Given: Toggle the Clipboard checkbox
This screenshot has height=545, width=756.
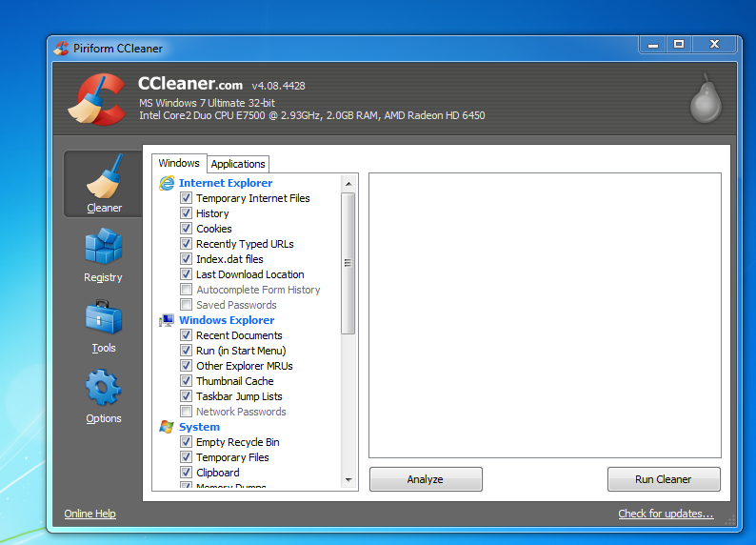Looking at the screenshot, I should coord(186,473).
